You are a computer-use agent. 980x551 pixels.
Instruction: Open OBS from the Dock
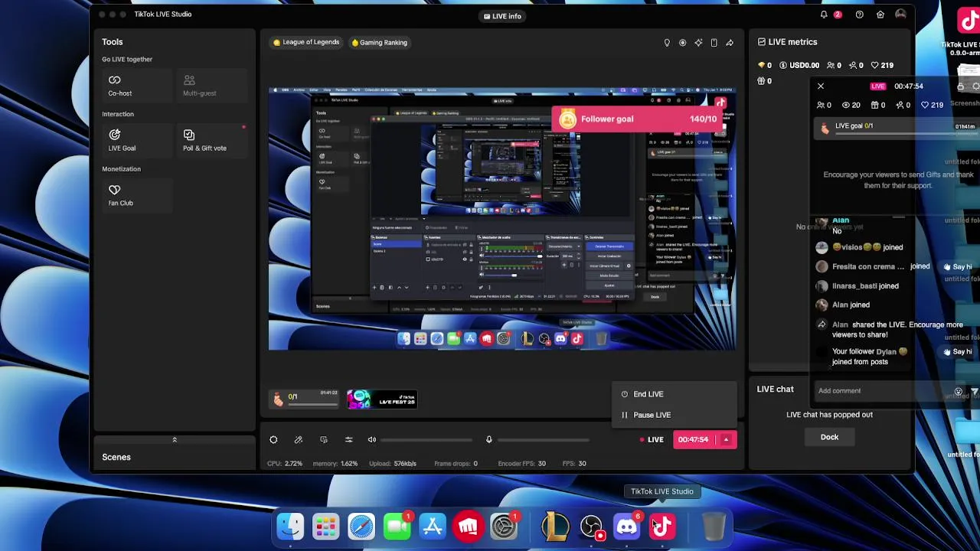pyautogui.click(x=591, y=526)
